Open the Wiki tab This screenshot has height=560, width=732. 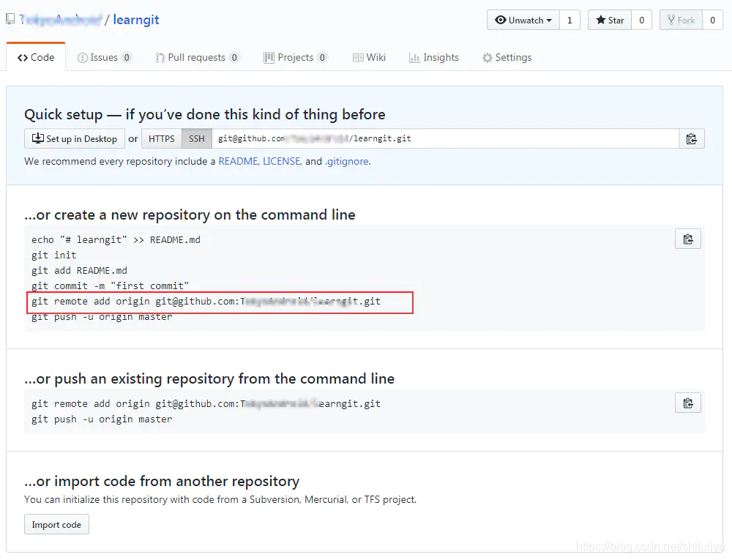369,57
